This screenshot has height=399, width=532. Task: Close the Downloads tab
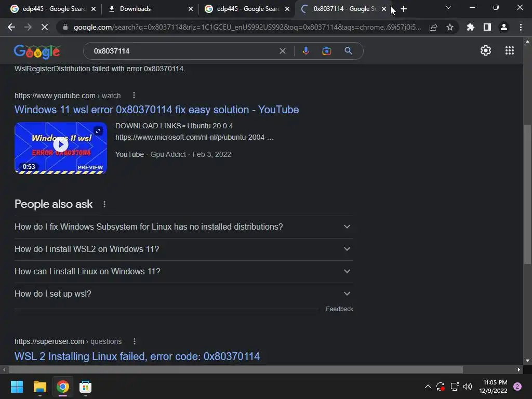(x=191, y=9)
